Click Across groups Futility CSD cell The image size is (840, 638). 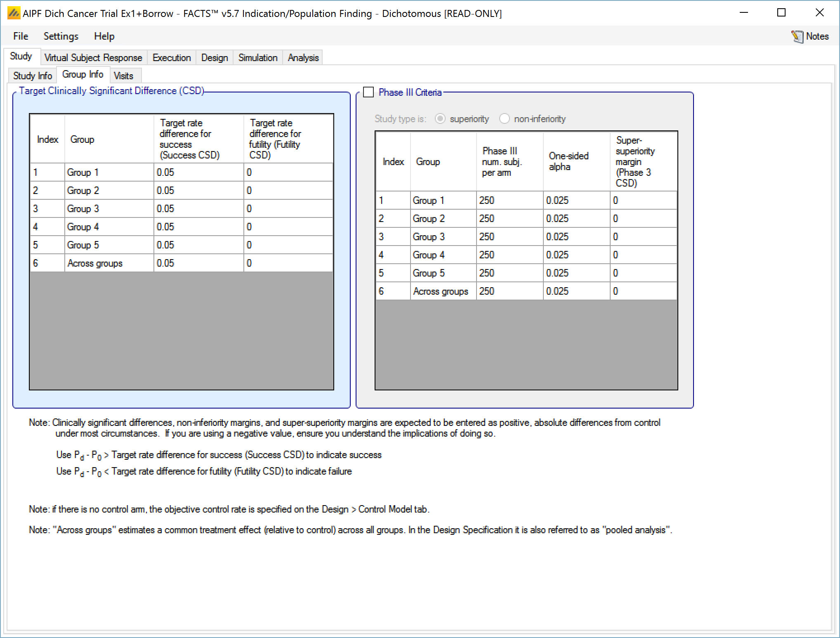288,263
